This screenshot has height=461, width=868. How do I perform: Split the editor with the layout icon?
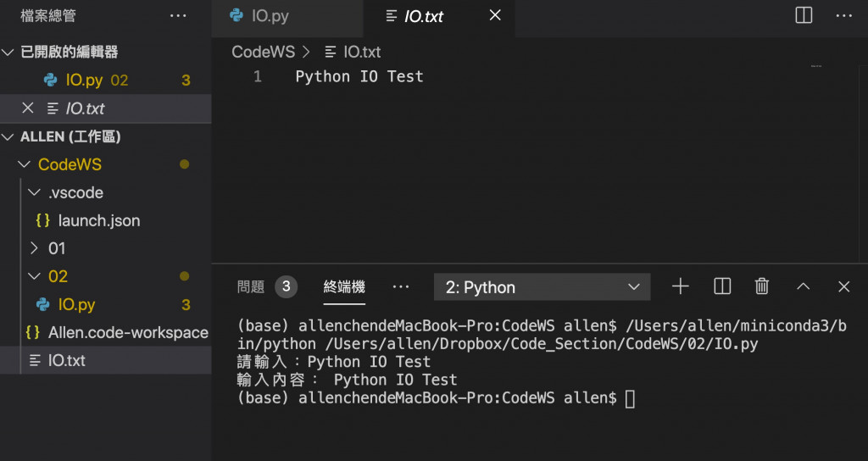coord(804,15)
